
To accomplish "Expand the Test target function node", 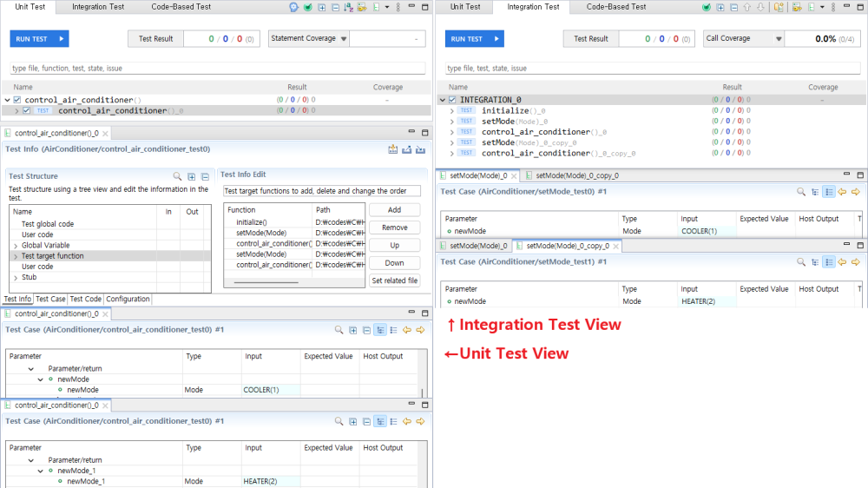I will (16, 256).
